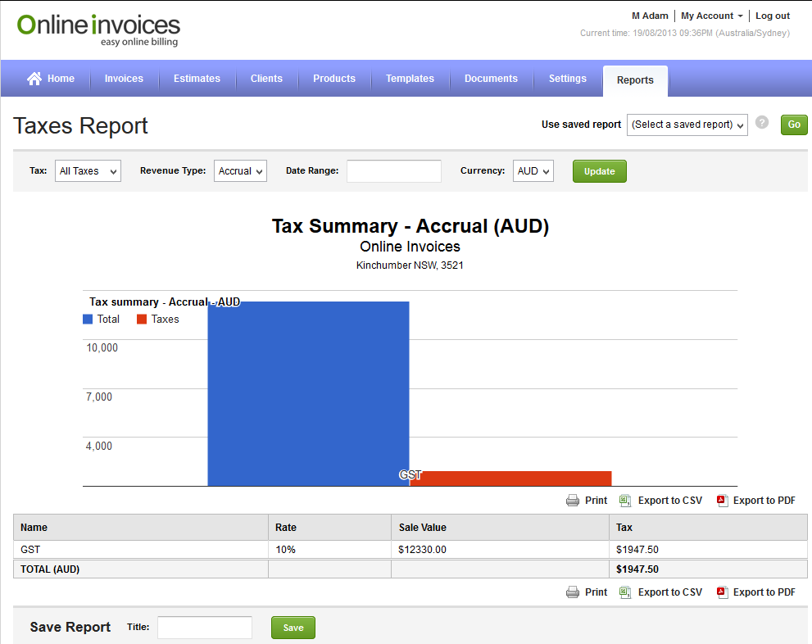Click the upper printer icon
This screenshot has width=812, height=644.
tap(573, 501)
